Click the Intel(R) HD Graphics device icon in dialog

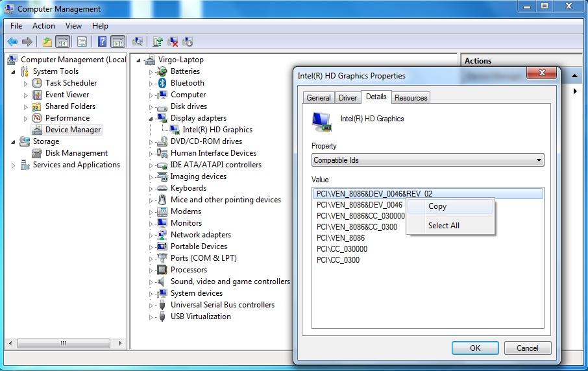pos(322,122)
